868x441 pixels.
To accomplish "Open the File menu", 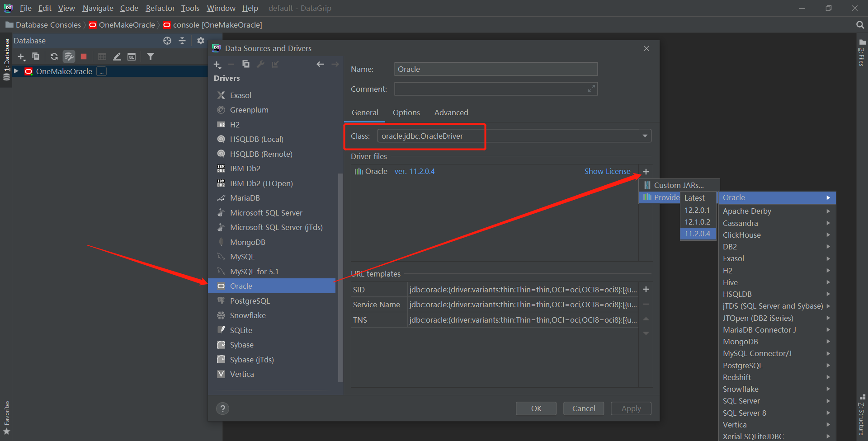I will (26, 8).
